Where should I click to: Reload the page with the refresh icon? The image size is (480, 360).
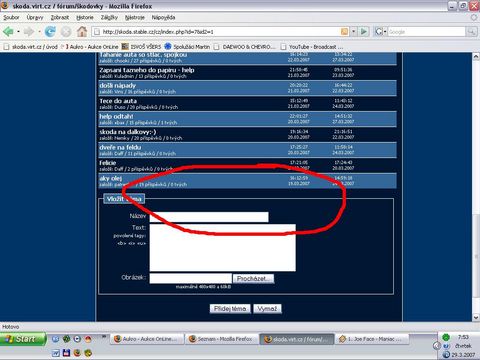click(x=50, y=32)
